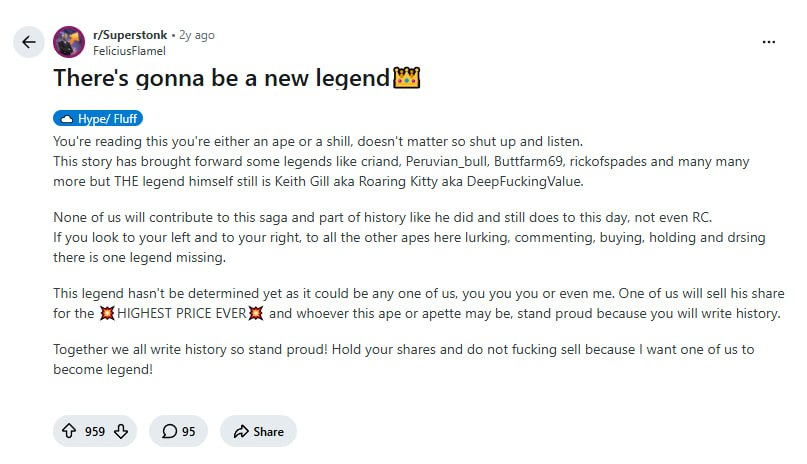
Task: Click the cloud icon in flair tag
Action: coord(67,119)
